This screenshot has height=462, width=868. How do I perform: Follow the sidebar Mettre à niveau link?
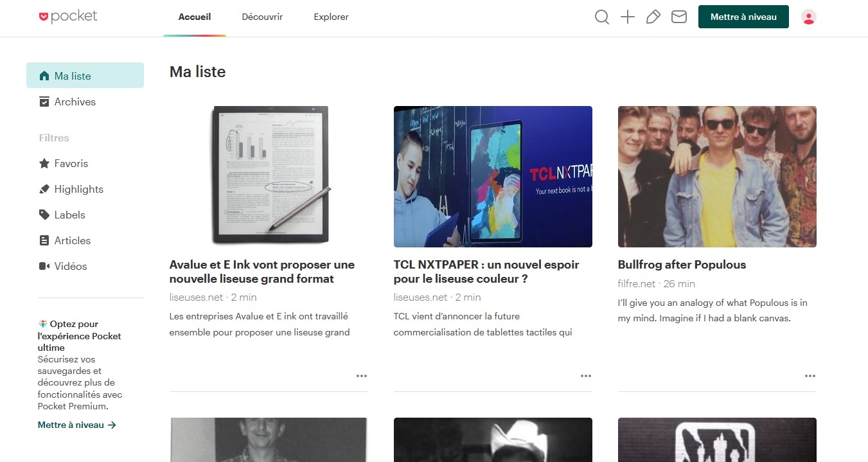76,425
